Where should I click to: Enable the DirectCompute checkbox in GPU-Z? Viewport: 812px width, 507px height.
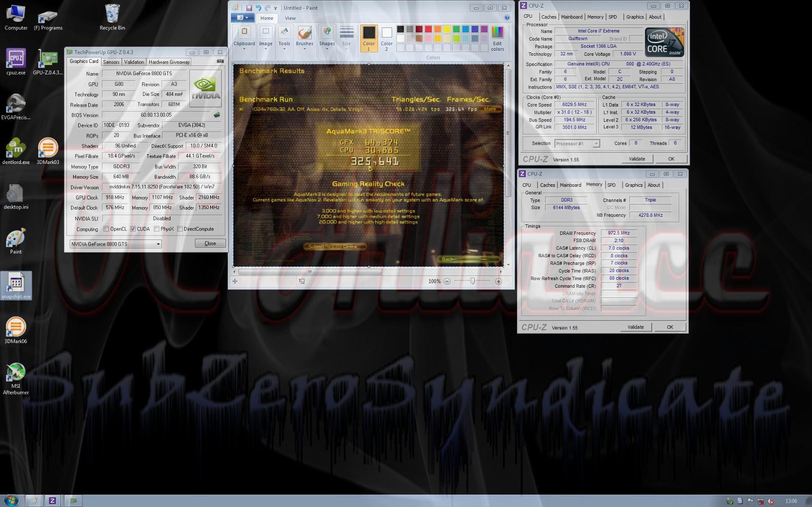point(180,229)
